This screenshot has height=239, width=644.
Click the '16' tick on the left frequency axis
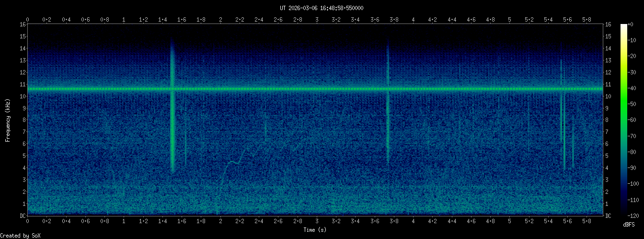click(23, 24)
